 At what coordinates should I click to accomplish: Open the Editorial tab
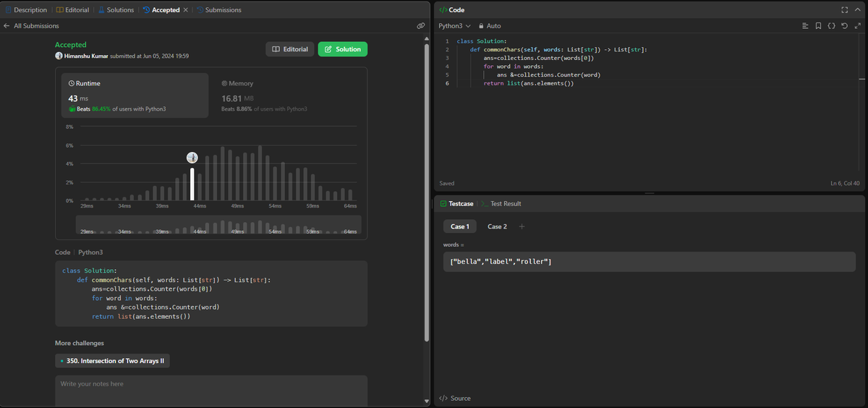point(73,10)
